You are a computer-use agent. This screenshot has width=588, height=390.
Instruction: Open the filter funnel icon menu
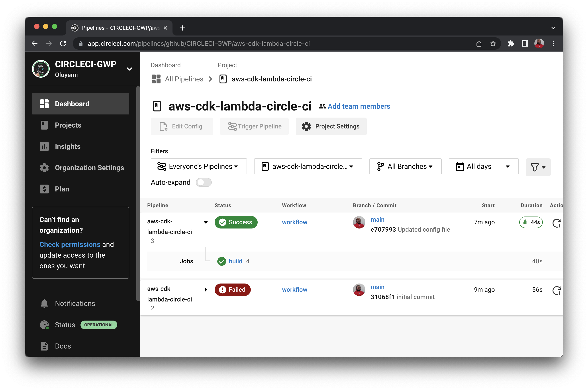(538, 167)
